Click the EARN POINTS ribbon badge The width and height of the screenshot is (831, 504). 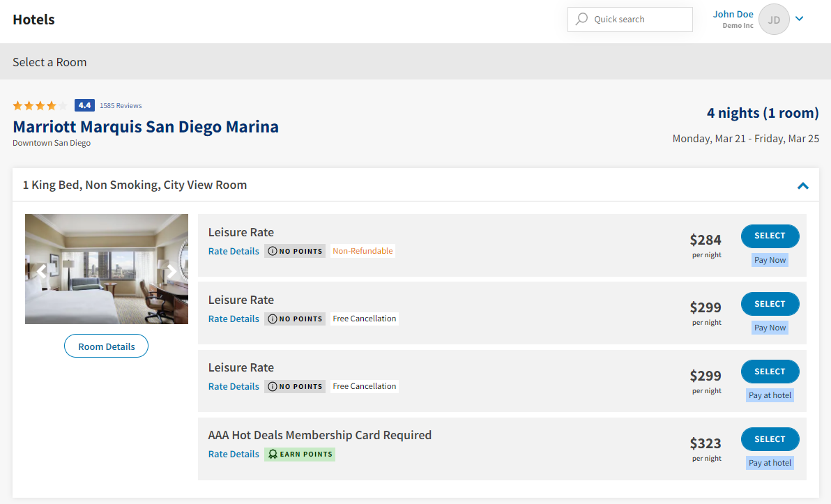point(300,455)
